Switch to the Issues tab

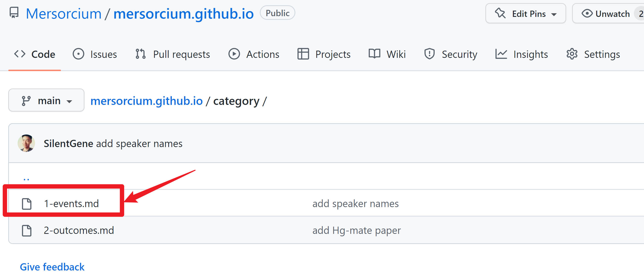coord(94,54)
